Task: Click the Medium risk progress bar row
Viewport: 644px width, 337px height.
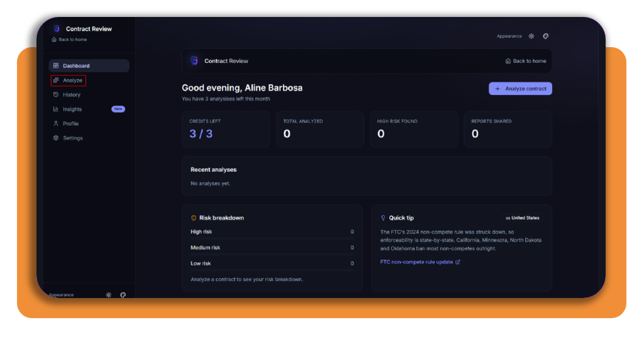Action: 272,250
